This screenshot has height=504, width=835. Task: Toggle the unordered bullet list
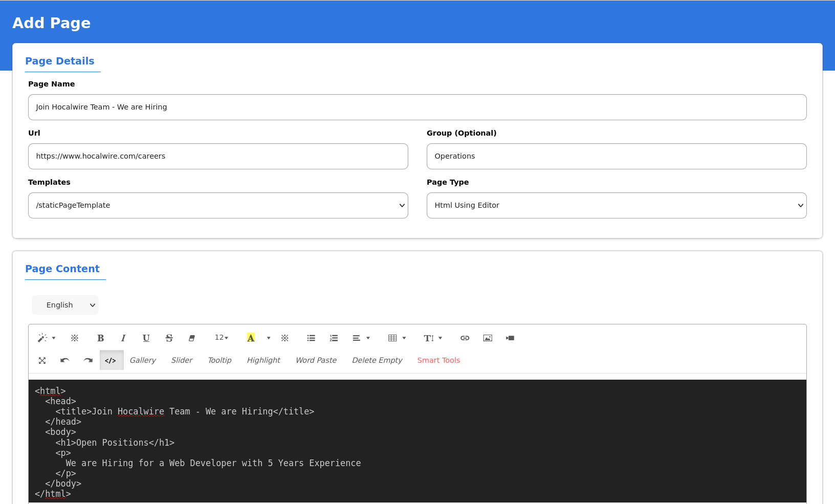(311, 338)
